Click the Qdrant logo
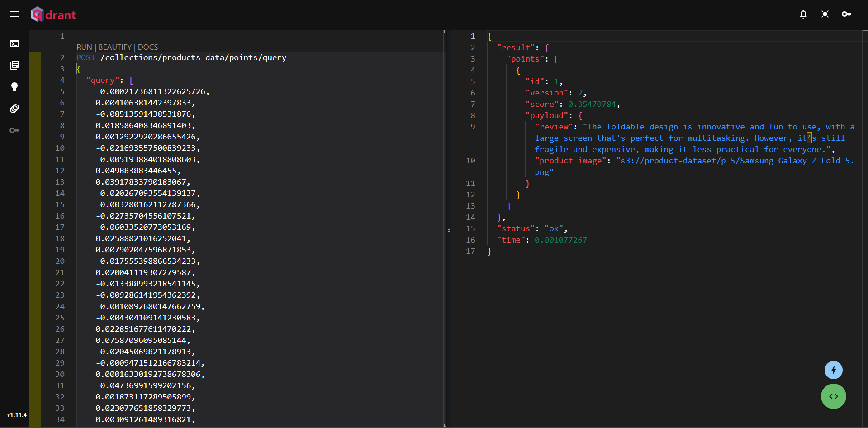 (53, 14)
